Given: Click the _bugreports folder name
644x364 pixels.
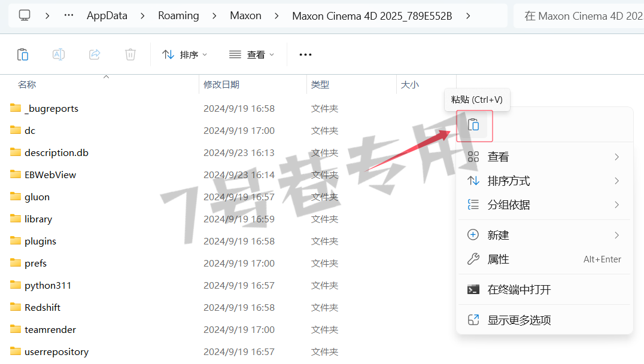Looking at the screenshot, I should (x=51, y=108).
